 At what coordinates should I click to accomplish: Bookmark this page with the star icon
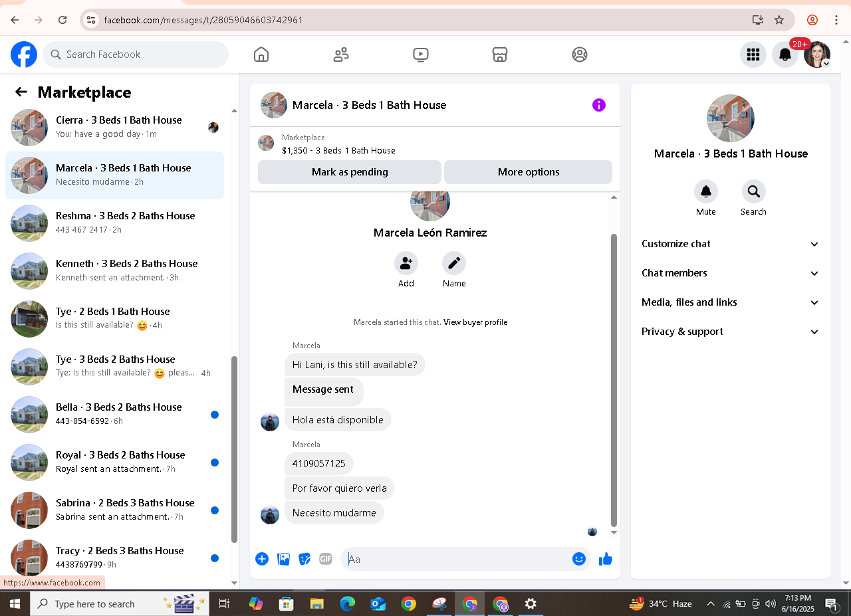click(x=779, y=20)
